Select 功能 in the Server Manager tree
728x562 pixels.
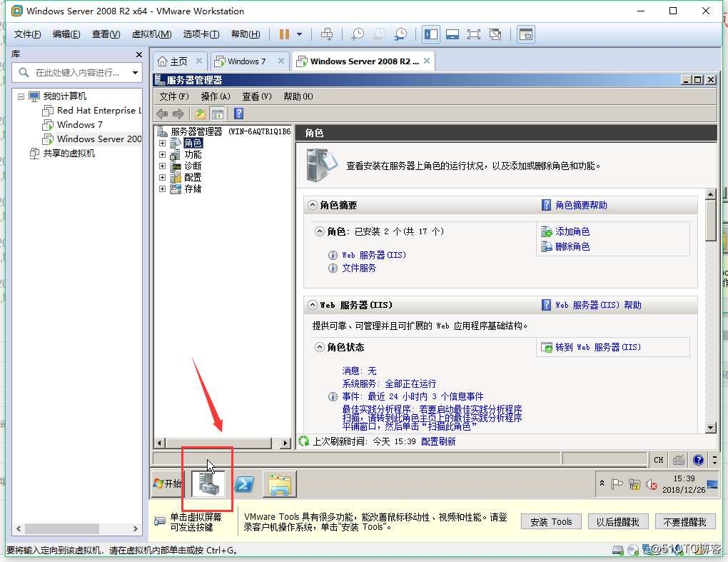pos(193,155)
